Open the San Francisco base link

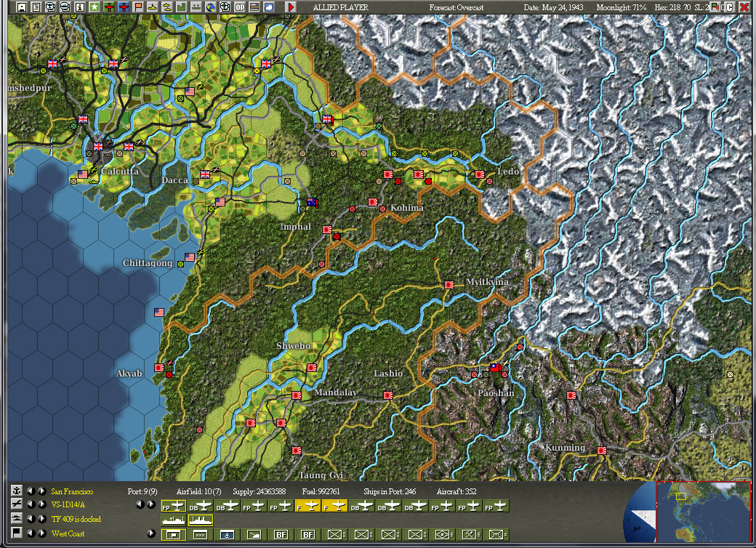72,491
